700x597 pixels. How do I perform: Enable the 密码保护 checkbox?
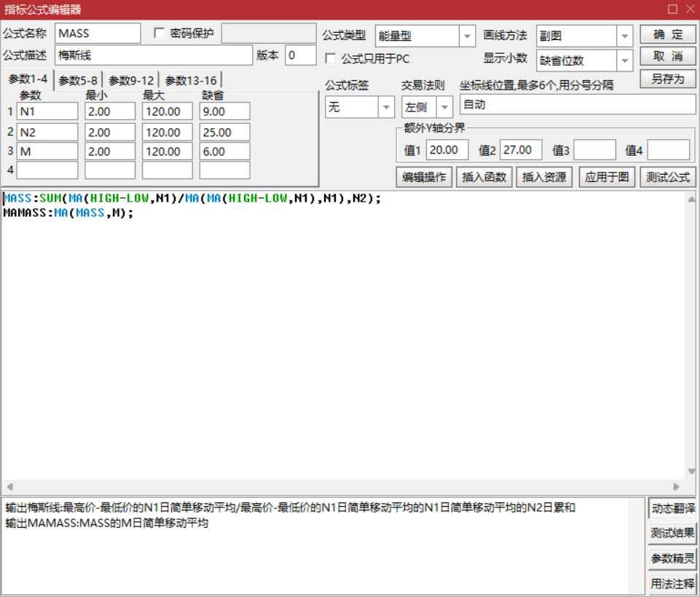click(x=160, y=33)
